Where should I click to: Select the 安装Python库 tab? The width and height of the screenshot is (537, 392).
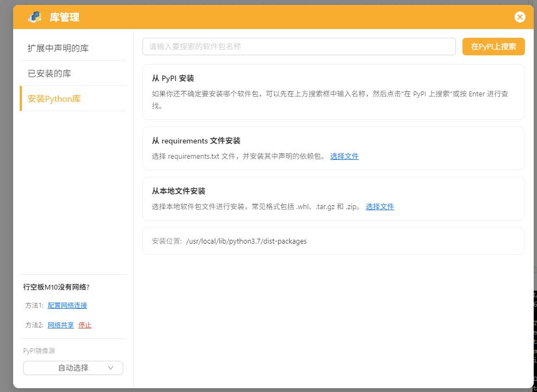tap(73, 99)
